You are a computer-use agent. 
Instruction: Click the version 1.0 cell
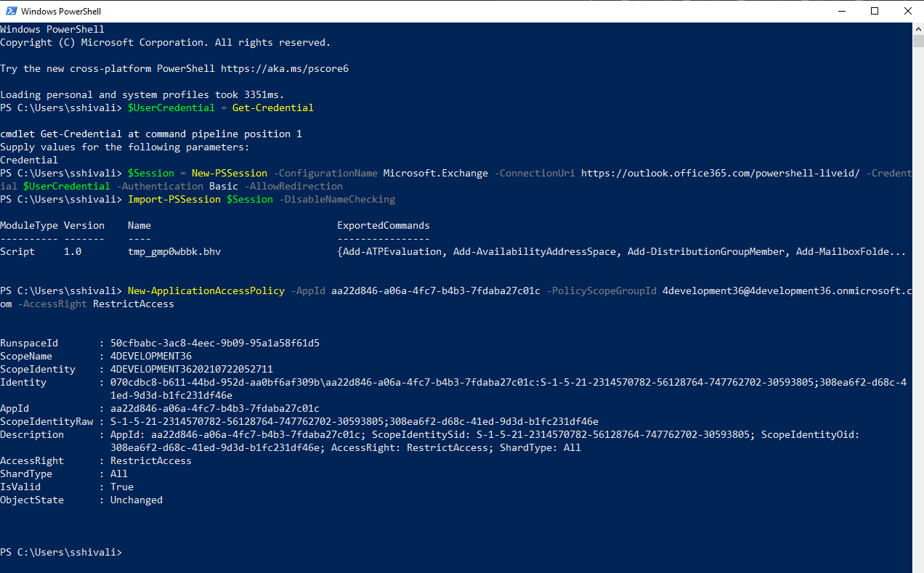(x=73, y=251)
